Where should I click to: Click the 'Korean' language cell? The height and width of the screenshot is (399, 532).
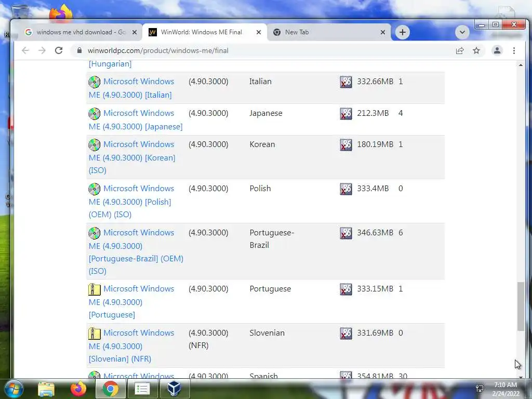click(x=262, y=144)
